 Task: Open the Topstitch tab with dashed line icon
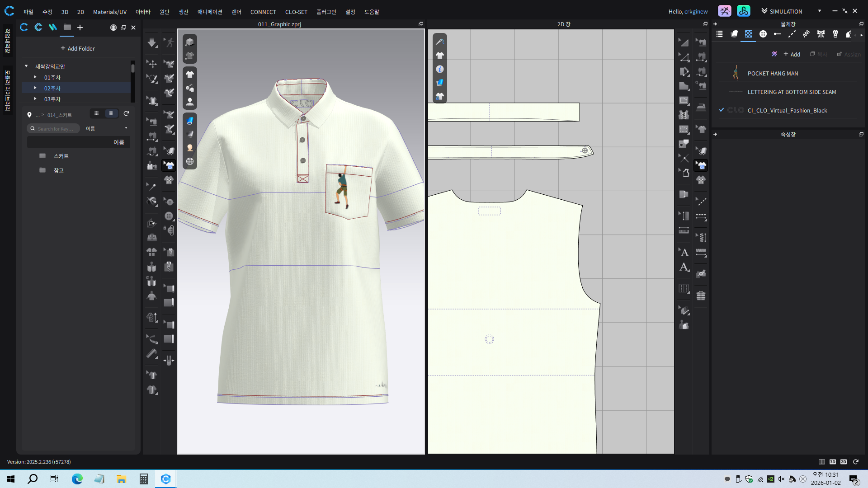pos(792,34)
